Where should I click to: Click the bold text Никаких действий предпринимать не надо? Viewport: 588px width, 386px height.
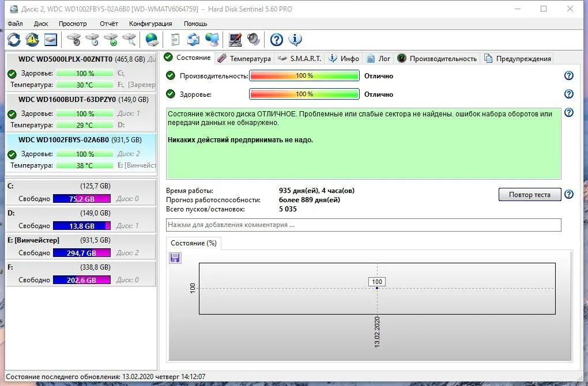pos(240,140)
